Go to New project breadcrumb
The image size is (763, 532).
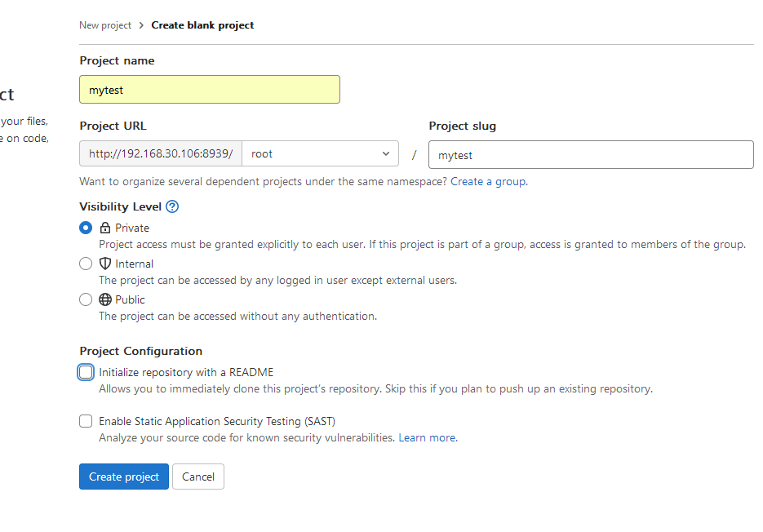105,25
